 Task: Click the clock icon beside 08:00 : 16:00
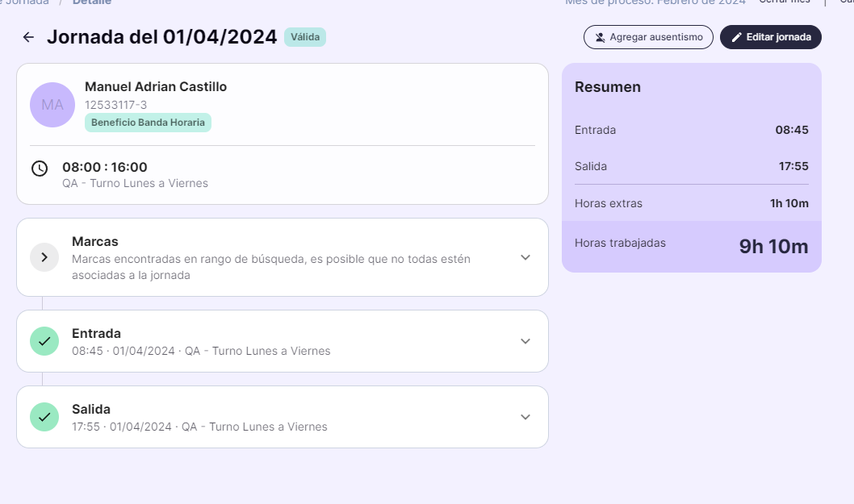[40, 169]
